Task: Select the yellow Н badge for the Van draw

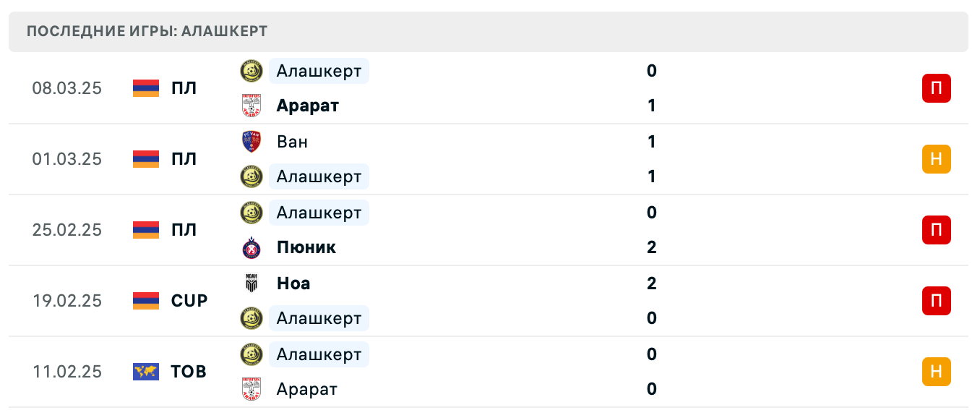Action: (937, 159)
